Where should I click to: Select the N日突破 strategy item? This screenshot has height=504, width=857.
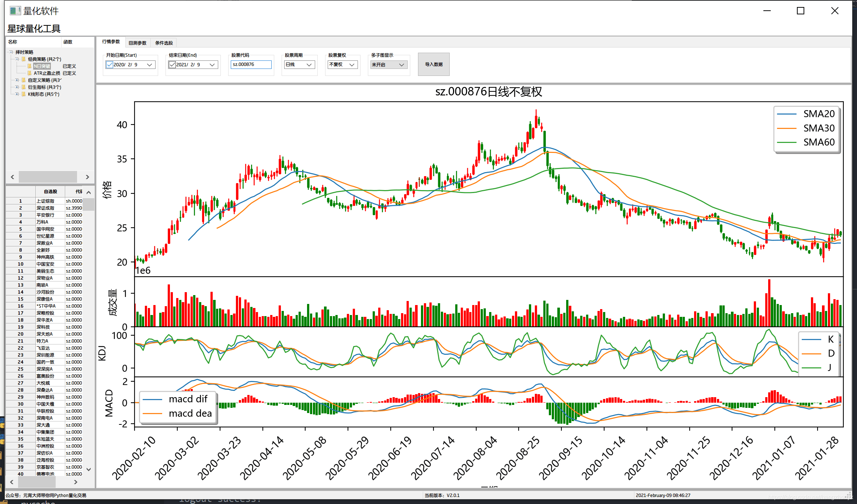point(42,66)
